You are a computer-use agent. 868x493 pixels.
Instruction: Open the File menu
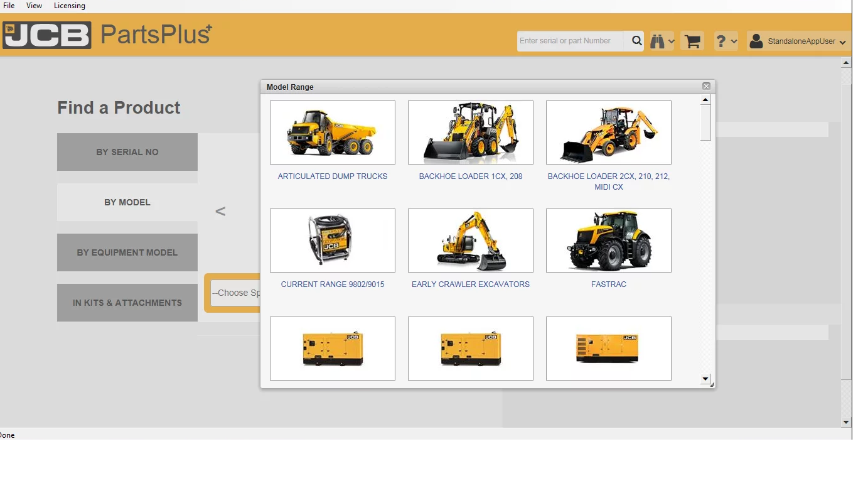[8, 5]
